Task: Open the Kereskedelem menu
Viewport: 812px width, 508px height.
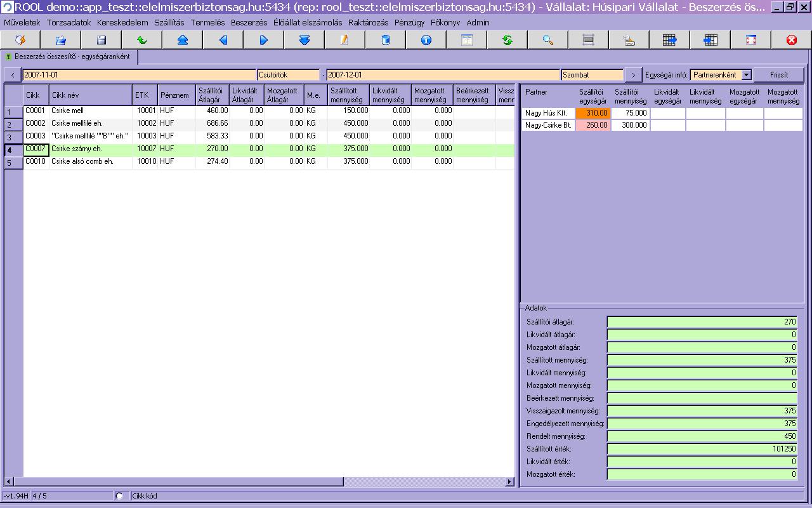Action: click(122, 22)
